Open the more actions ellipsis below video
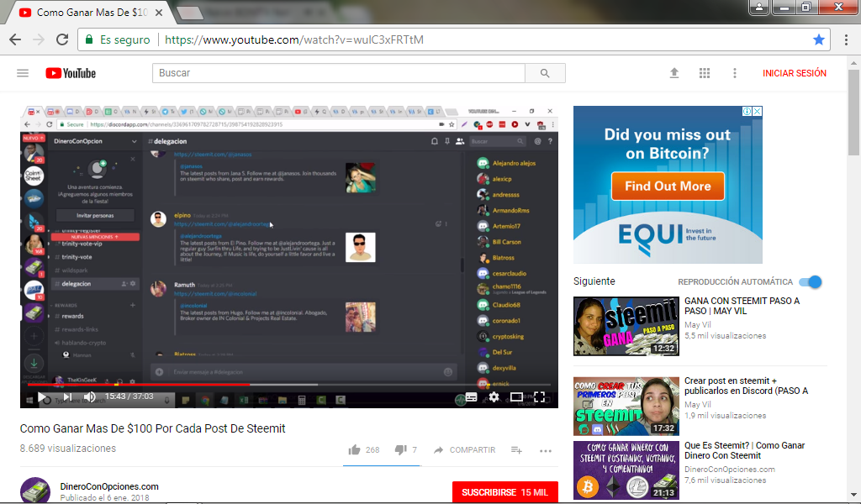 545,451
